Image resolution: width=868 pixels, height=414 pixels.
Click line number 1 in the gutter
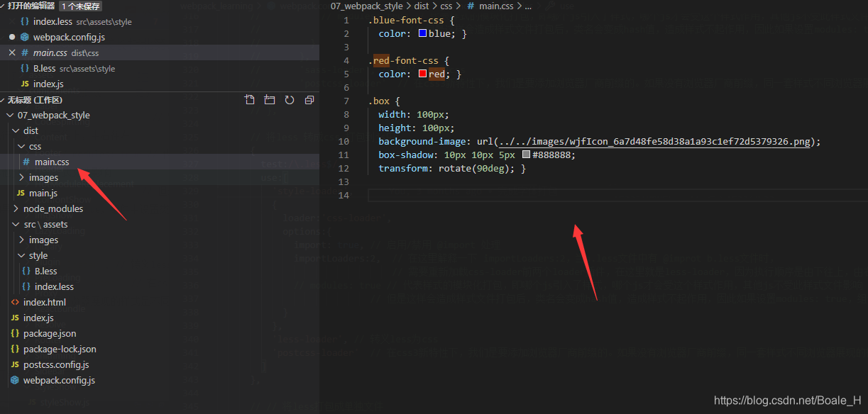click(346, 20)
